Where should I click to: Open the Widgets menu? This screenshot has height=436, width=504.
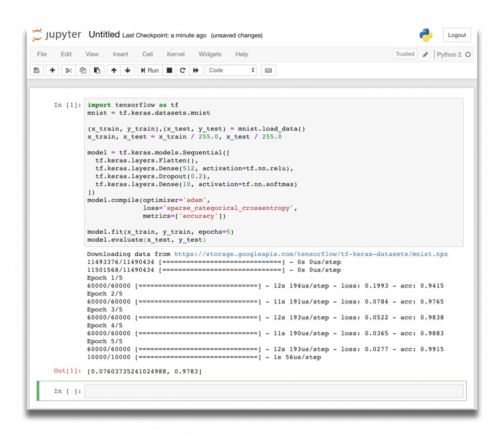click(210, 54)
